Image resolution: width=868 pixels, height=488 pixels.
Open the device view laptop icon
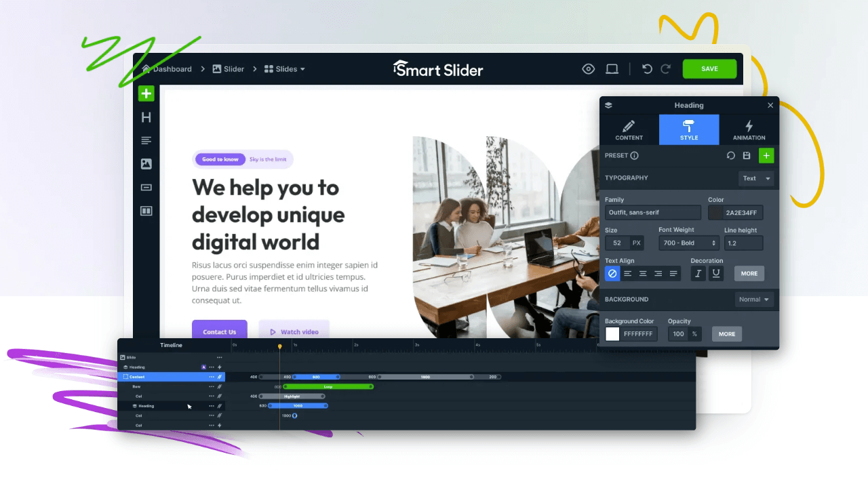[612, 68]
